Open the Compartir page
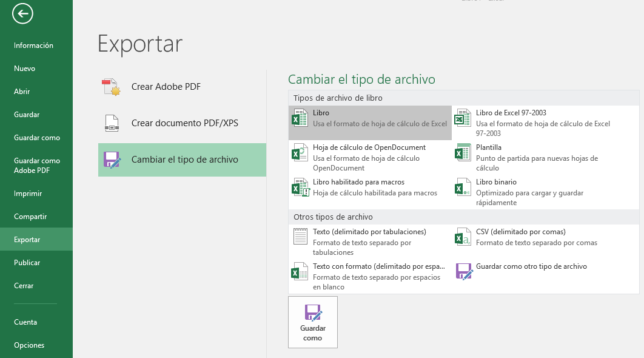This screenshot has width=644, height=358. 30,216
